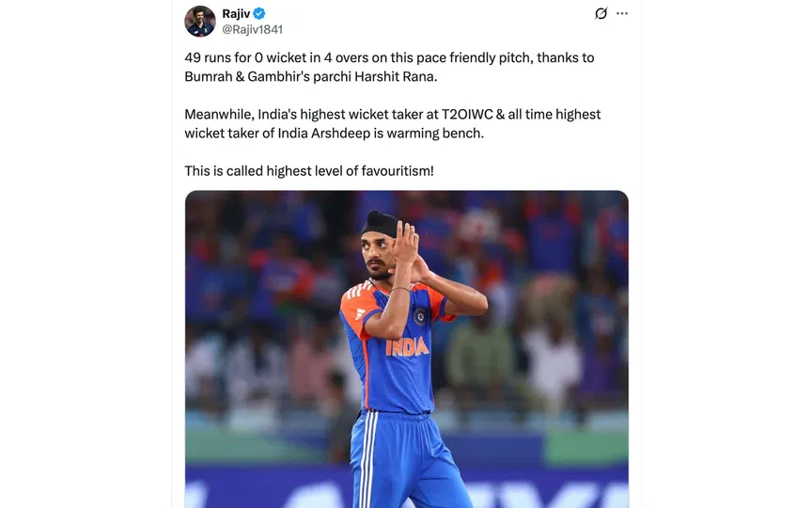Click the 'This is called highest level' sentence
Image resolution: width=812 pixels, height=508 pixels.
308,171
